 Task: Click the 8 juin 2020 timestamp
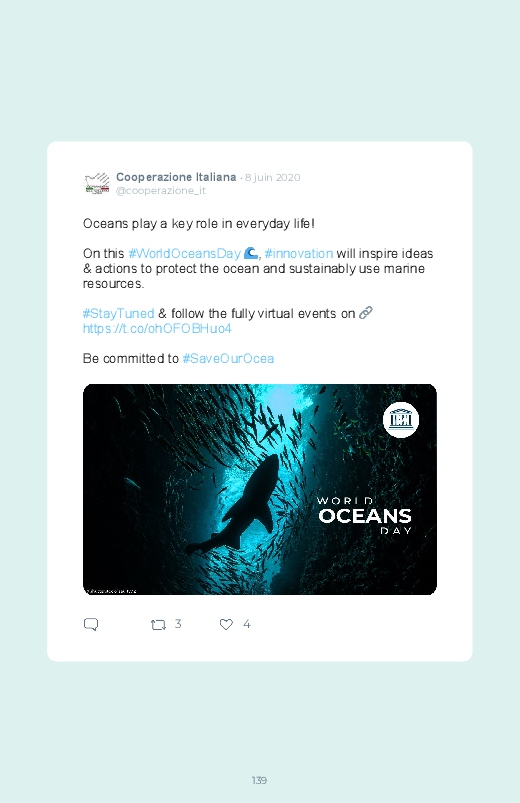273,178
